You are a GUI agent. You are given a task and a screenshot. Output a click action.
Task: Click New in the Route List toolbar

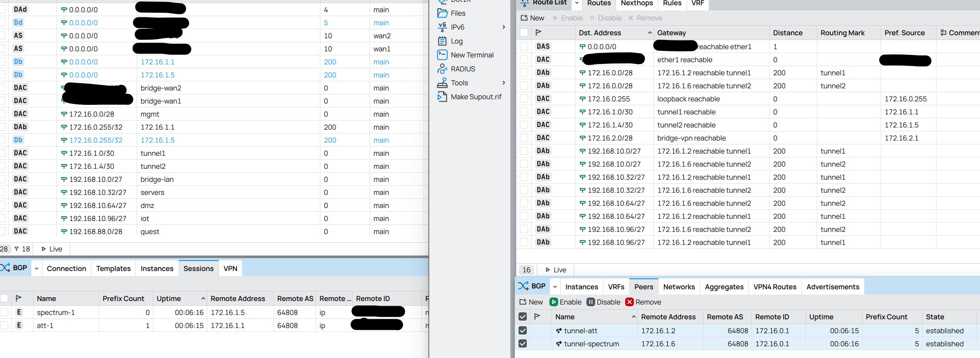pos(532,18)
